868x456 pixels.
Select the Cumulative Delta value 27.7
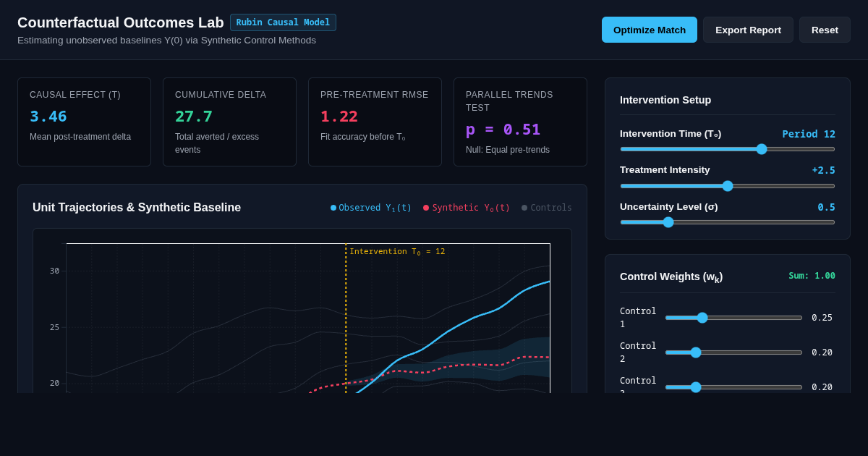point(194,116)
